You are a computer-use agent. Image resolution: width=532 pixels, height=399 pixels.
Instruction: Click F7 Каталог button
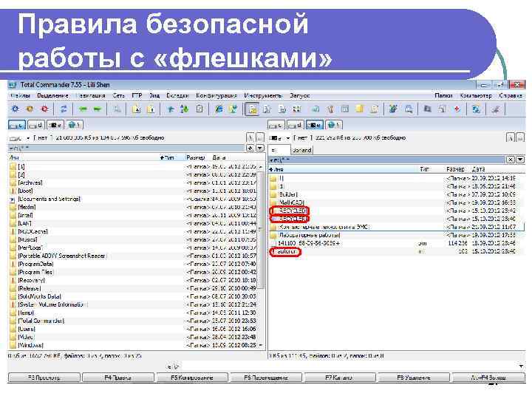tap(340, 378)
